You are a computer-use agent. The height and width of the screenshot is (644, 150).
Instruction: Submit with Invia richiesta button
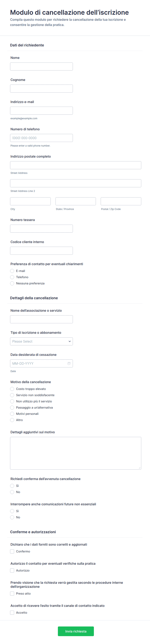(76, 631)
